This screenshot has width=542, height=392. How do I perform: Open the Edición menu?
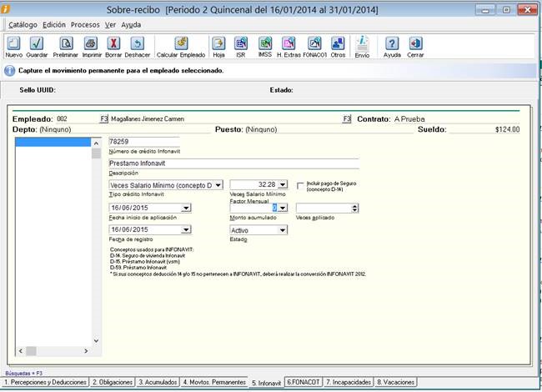click(54, 25)
